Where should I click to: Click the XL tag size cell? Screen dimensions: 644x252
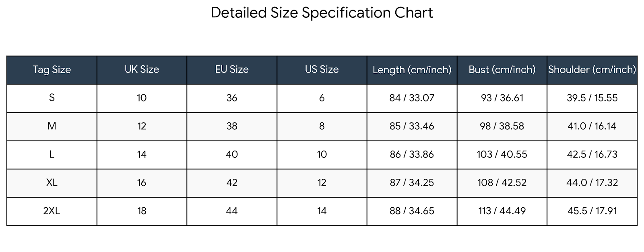pyautogui.click(x=52, y=183)
